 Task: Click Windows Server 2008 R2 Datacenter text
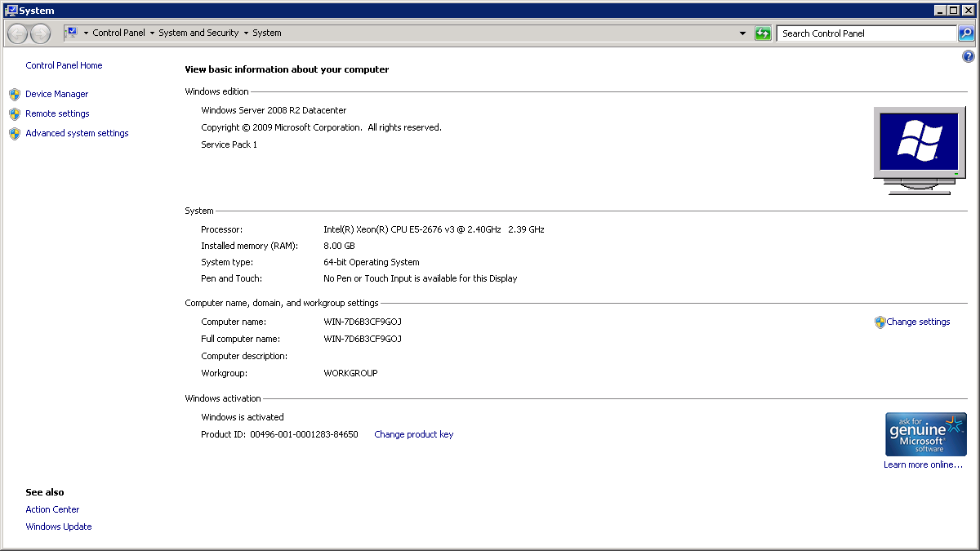(274, 110)
